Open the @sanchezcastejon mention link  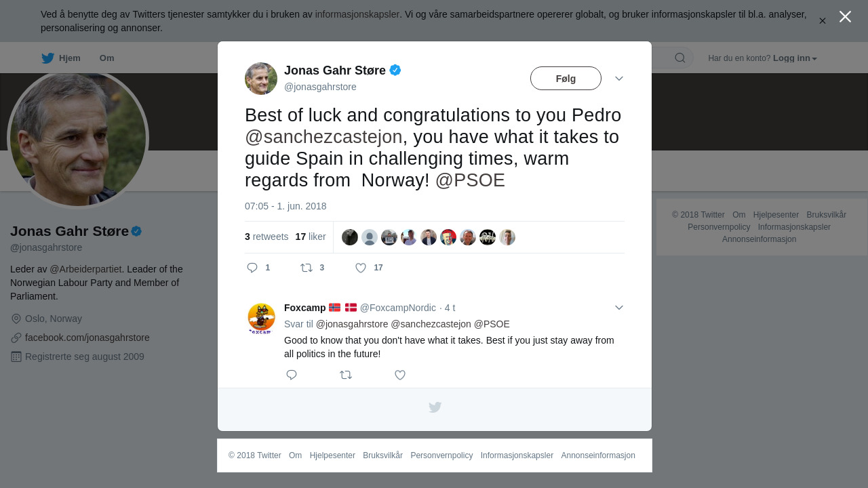tap(323, 137)
